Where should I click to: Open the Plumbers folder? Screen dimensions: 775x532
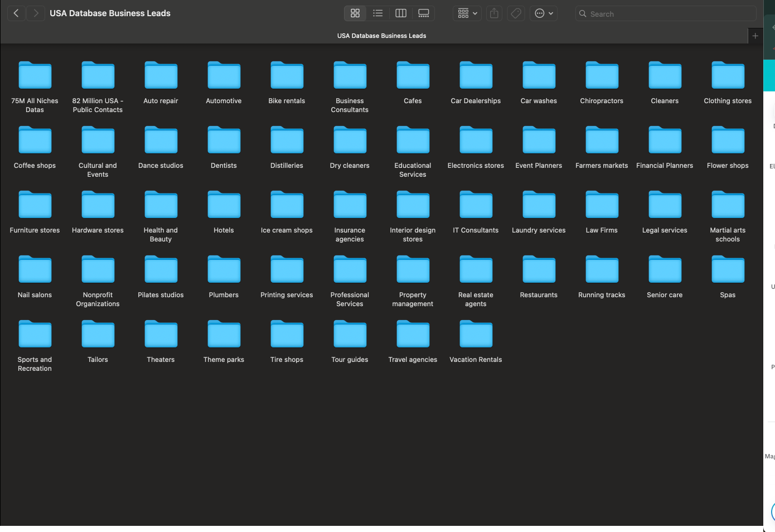pos(224,269)
